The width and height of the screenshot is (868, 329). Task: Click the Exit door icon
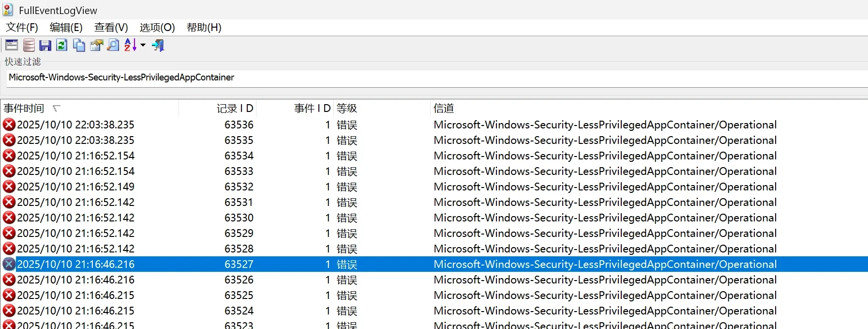[x=158, y=45]
